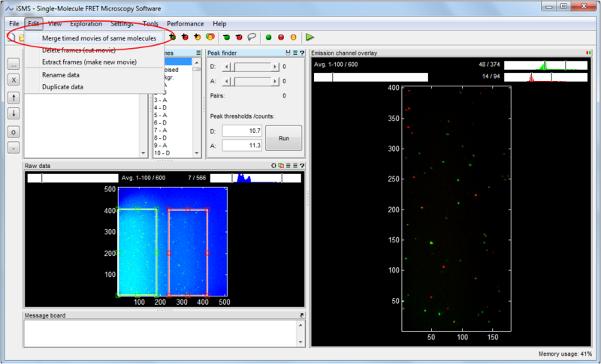
Task: Click the Raw data settings gear icon
Action: (x=274, y=165)
